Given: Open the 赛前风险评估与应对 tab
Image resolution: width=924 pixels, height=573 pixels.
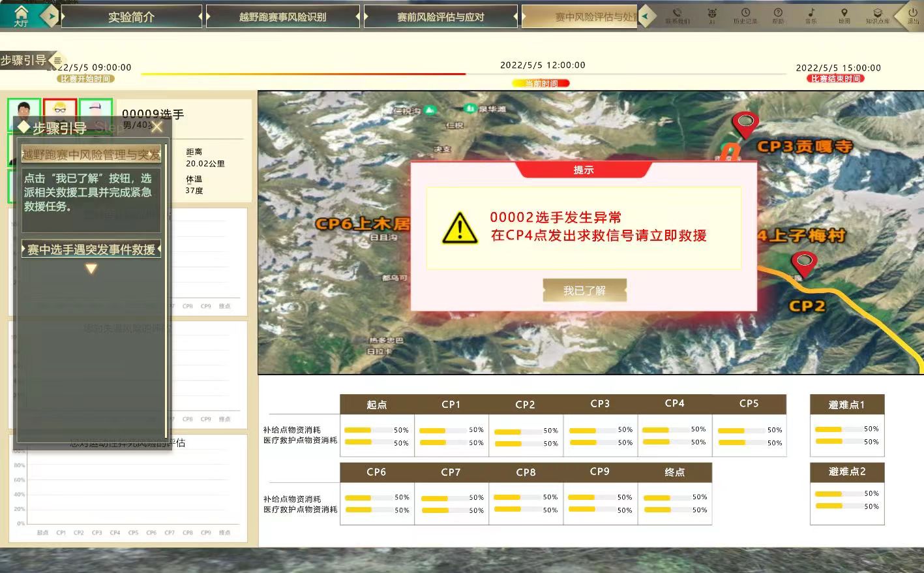Looking at the screenshot, I should [440, 17].
